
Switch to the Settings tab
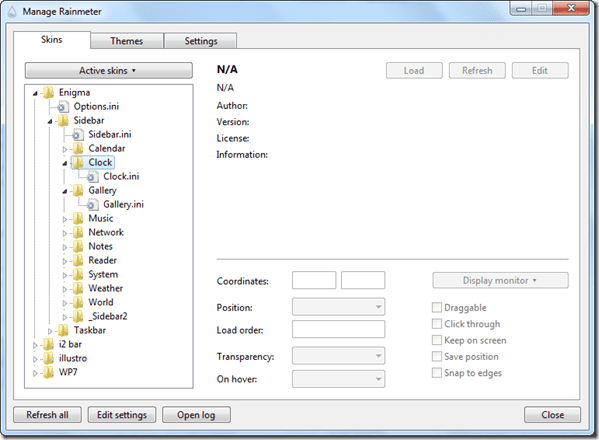coord(201,41)
